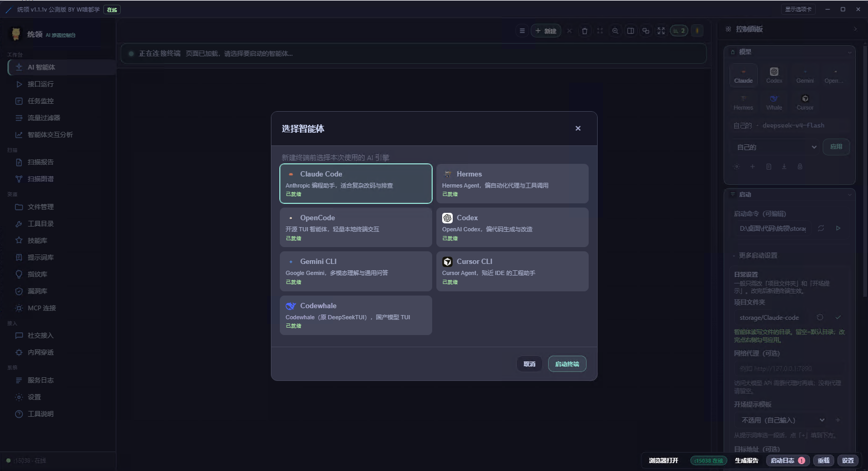The width and height of the screenshot is (868, 471).
Task: Open the split layout toolbar icon
Action: 630,31
